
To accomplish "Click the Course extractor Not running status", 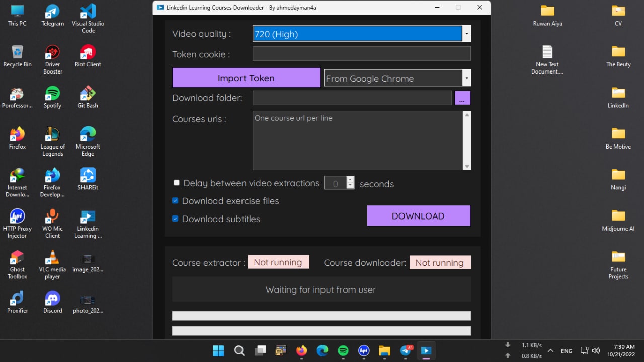I will tap(278, 262).
